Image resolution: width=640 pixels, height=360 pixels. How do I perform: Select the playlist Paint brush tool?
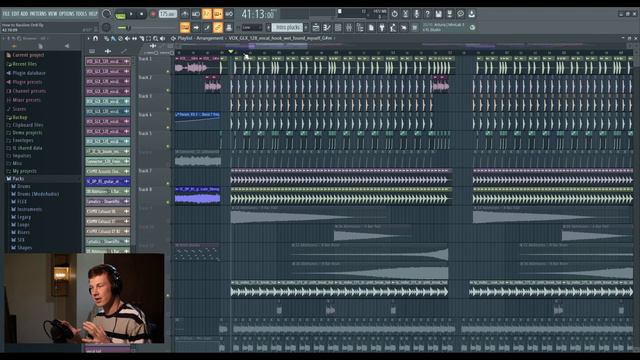(113, 38)
